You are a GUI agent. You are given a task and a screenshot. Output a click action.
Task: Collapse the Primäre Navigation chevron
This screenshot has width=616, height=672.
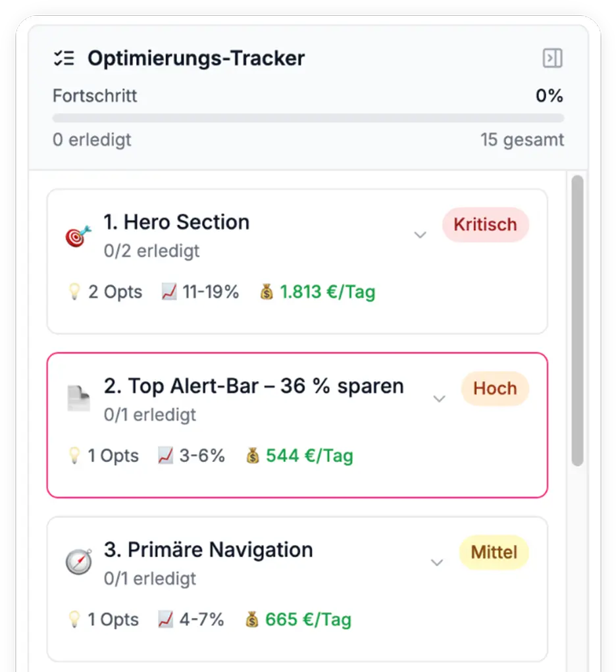tap(437, 563)
